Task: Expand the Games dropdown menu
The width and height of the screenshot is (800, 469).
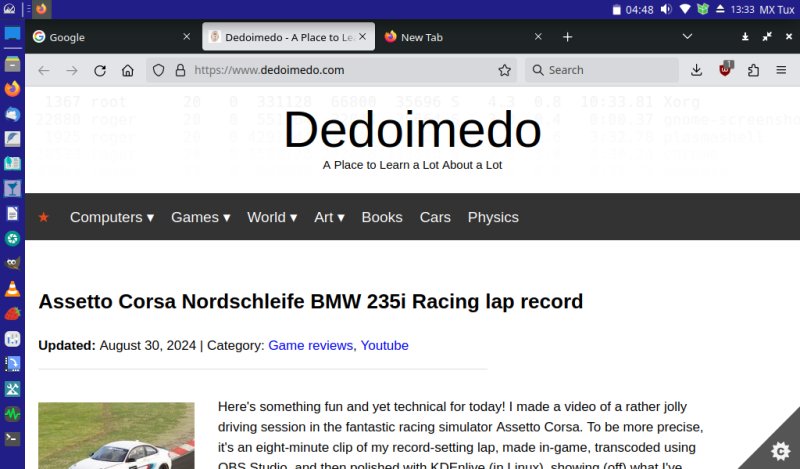Action: click(x=200, y=217)
